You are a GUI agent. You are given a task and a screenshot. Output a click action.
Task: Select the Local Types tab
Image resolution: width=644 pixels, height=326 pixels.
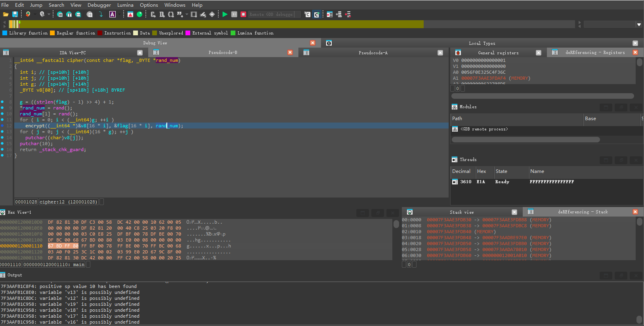482,43
